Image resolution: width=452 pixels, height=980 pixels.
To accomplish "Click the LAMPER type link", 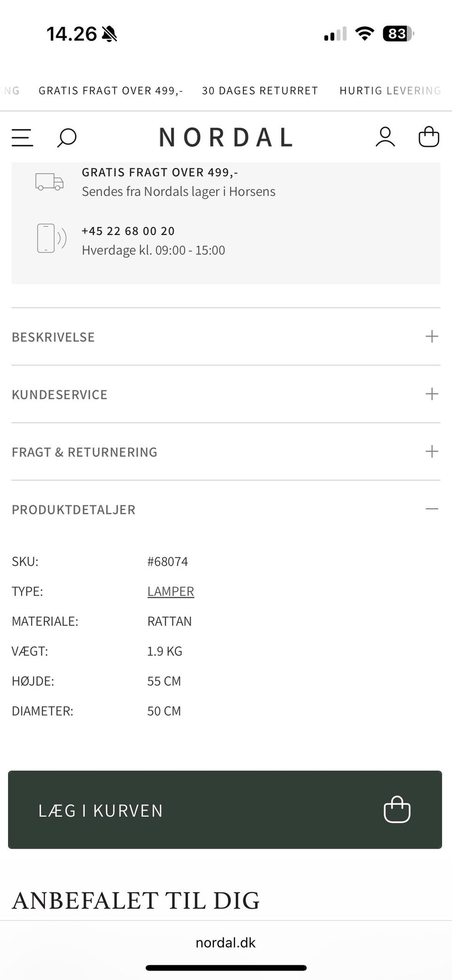I will (x=170, y=591).
